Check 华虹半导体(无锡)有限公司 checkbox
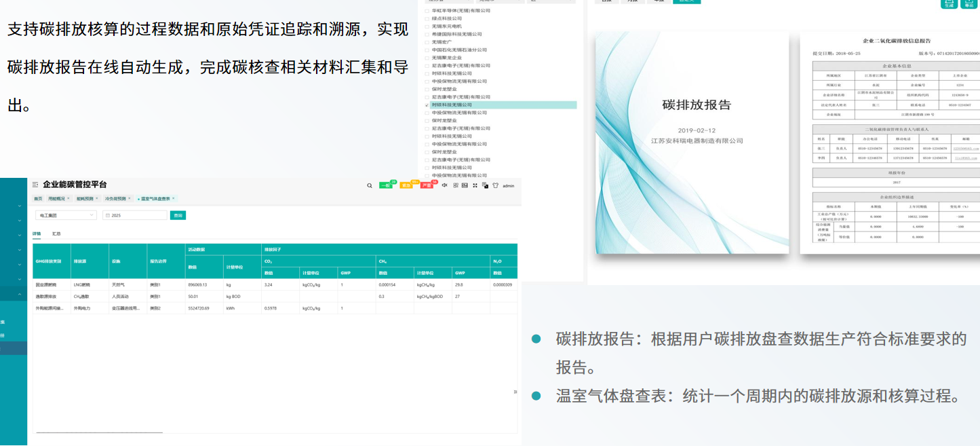The image size is (980, 446). 427,11
